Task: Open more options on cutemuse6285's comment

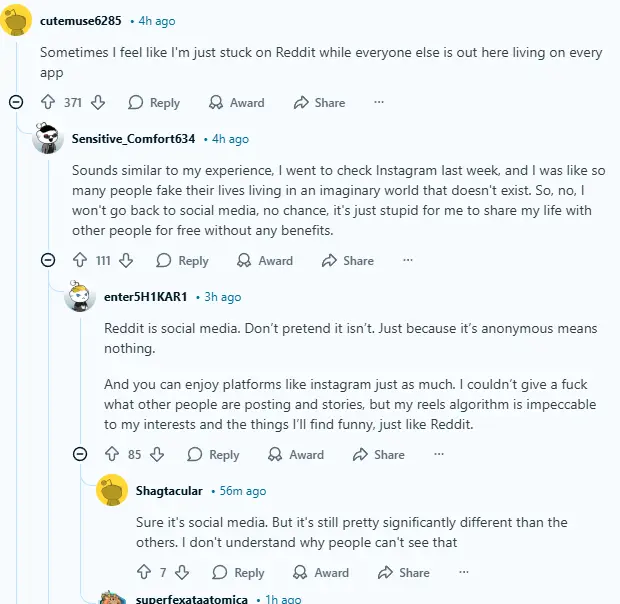Action: tap(379, 102)
